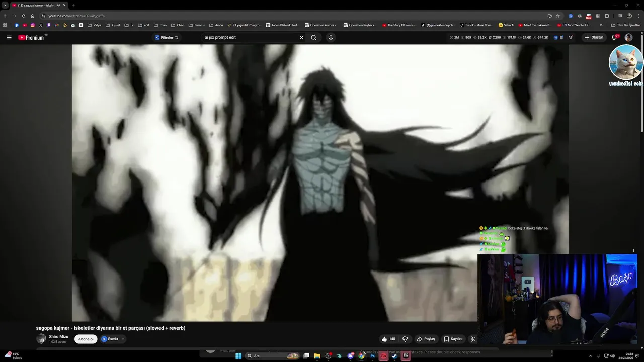The width and height of the screenshot is (644, 362).
Task: Open the Tüm Yer İşaretleri folder
Action: point(625,25)
